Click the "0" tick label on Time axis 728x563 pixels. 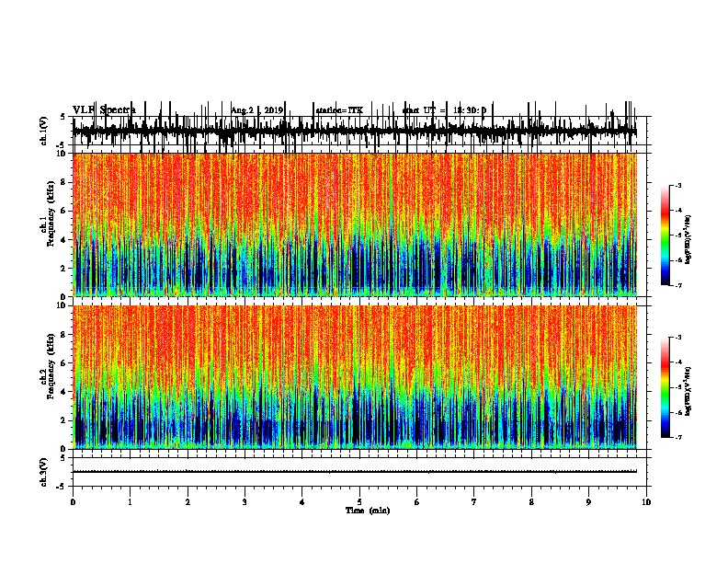73,502
